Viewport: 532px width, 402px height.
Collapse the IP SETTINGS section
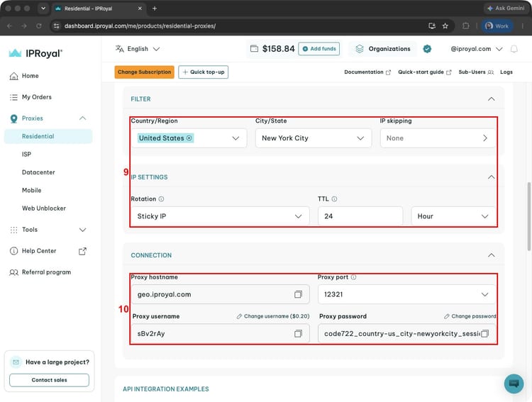pyautogui.click(x=491, y=177)
